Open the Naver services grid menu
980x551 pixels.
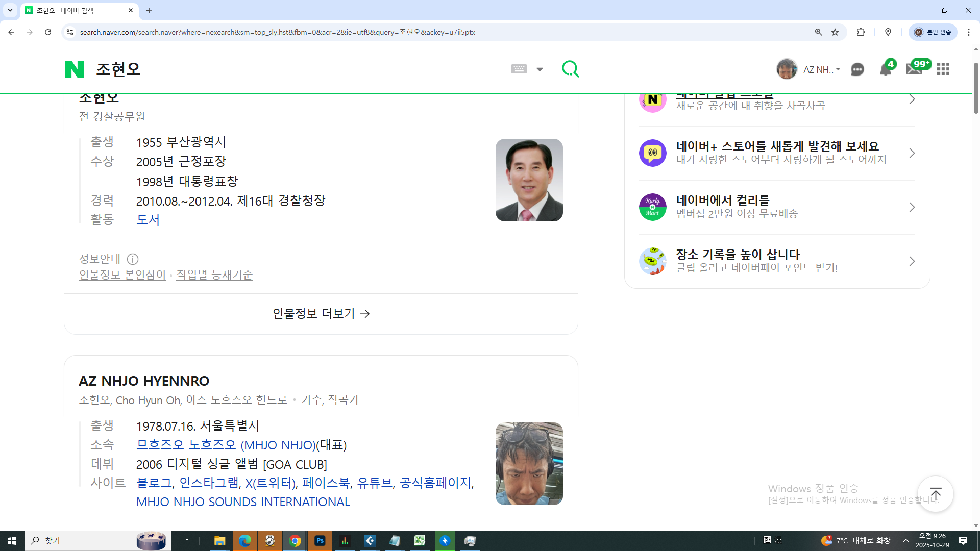[943, 69]
